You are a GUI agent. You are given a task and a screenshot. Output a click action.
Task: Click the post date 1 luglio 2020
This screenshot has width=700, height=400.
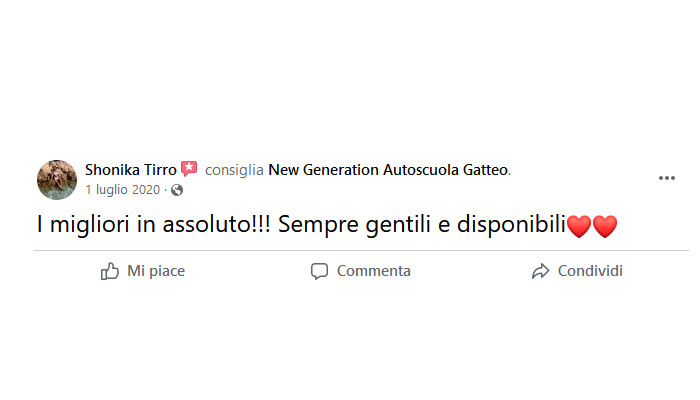click(x=123, y=190)
